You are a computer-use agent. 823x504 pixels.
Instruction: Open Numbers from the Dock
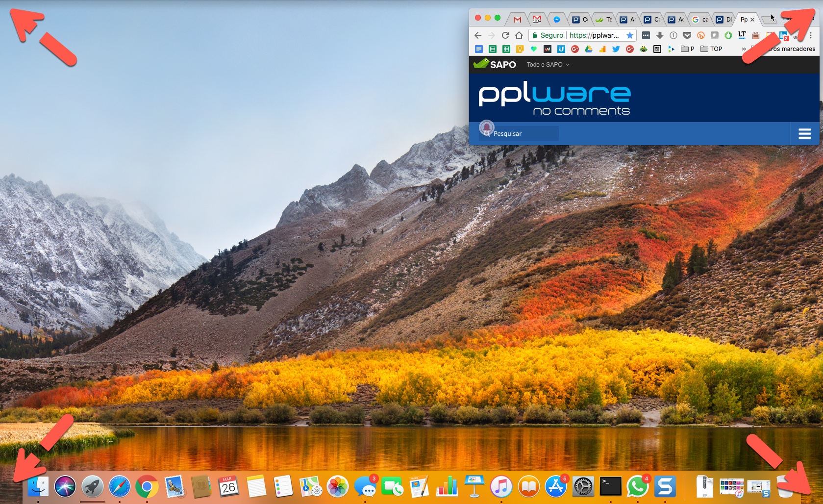447,487
